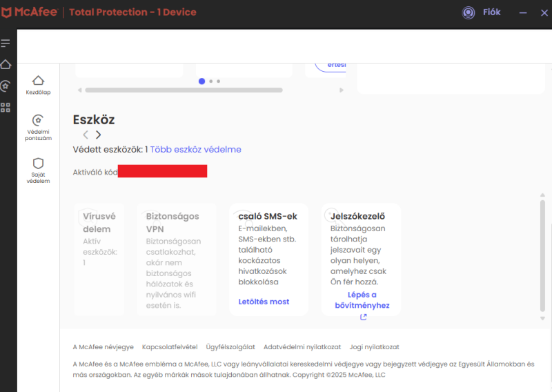
Task: Click the horizontal scrollbar right arrow
Action: pos(341,90)
